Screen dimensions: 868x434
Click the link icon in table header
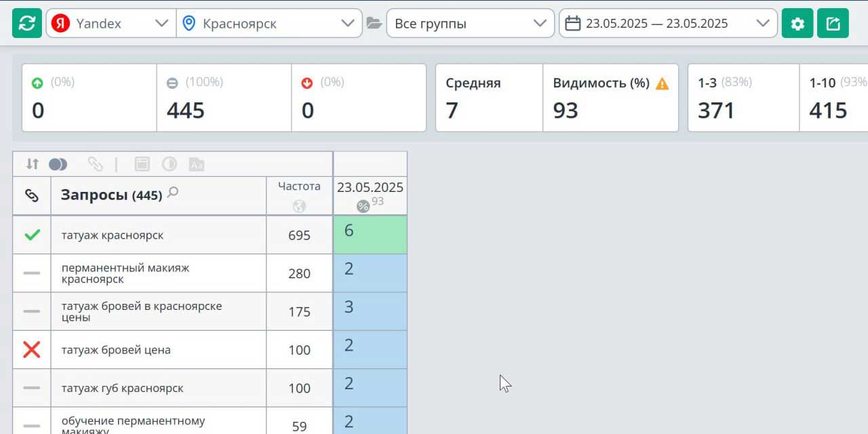click(x=32, y=195)
